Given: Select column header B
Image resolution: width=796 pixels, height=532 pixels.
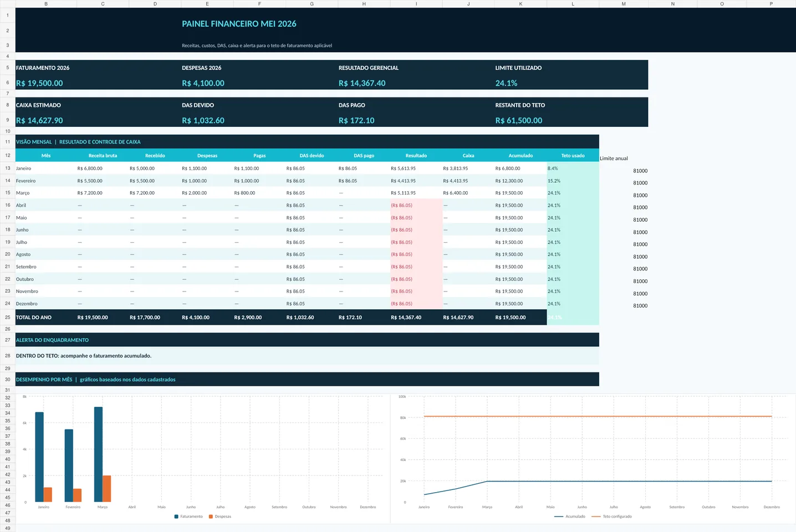Looking at the screenshot, I should 46,4.
